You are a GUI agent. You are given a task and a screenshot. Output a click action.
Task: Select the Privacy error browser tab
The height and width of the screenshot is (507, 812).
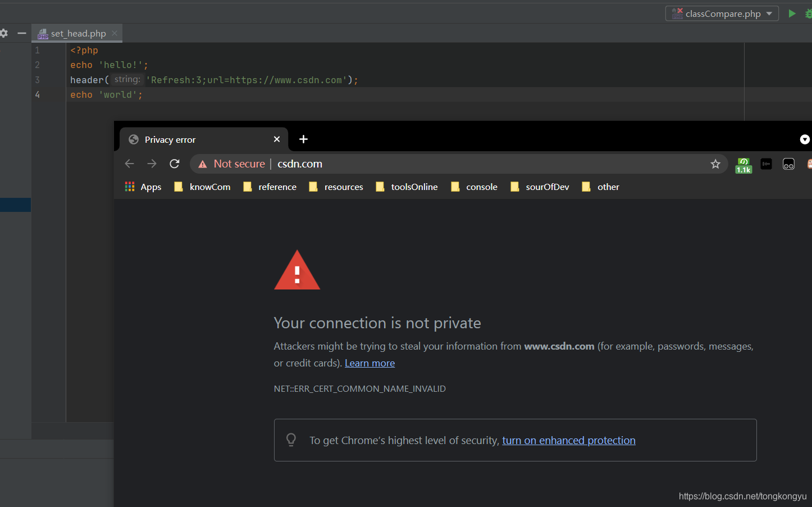[x=202, y=139]
